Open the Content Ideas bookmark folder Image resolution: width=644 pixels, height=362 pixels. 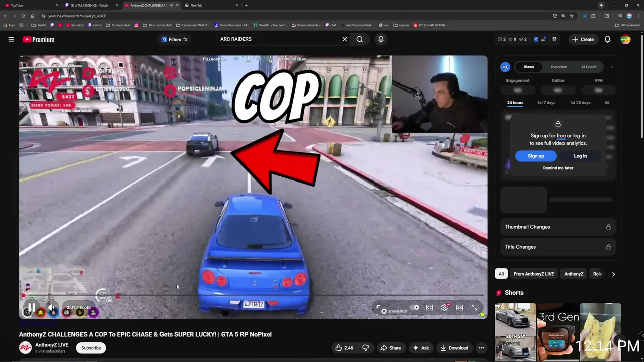click(118, 25)
